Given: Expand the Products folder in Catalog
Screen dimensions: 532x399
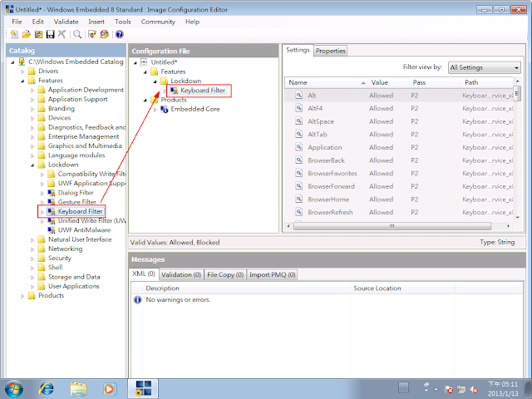Looking at the screenshot, I should tap(22, 296).
